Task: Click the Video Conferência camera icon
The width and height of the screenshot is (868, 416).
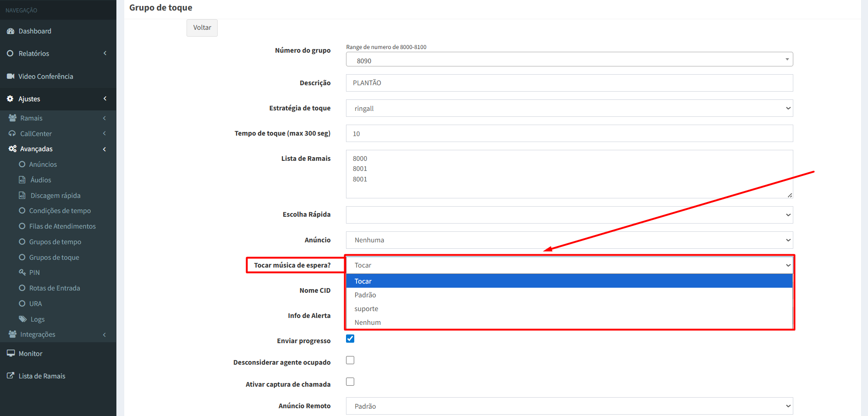Action: click(x=11, y=76)
